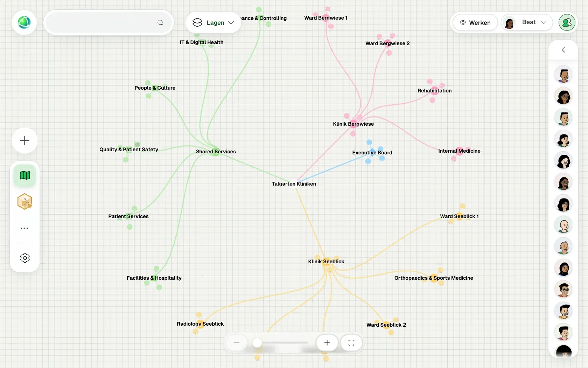Click the zoom out minus button

click(x=237, y=343)
